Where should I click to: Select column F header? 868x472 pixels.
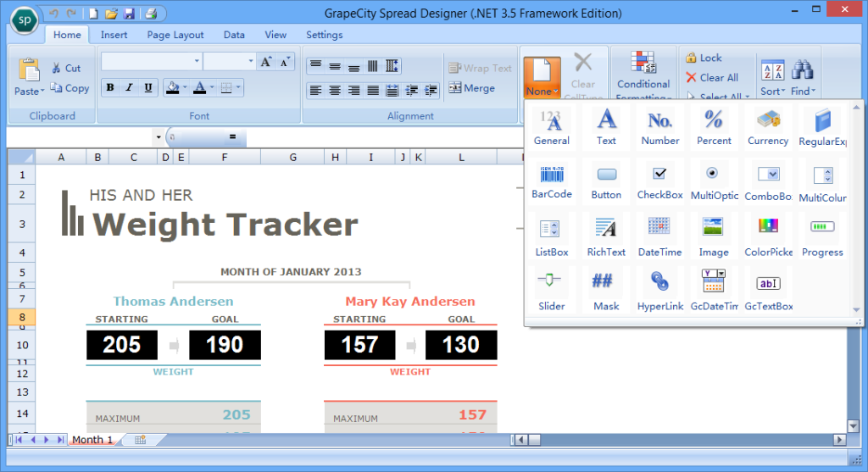pyautogui.click(x=224, y=158)
